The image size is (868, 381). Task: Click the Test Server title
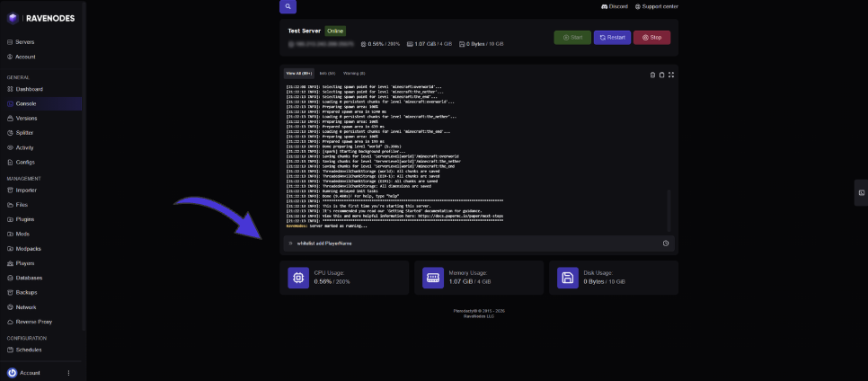(x=304, y=31)
